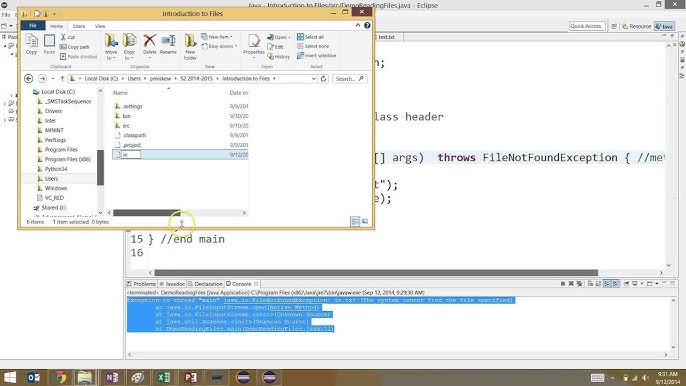The width and height of the screenshot is (686, 386).
Task: Click the Move to icon
Action: pos(111,46)
